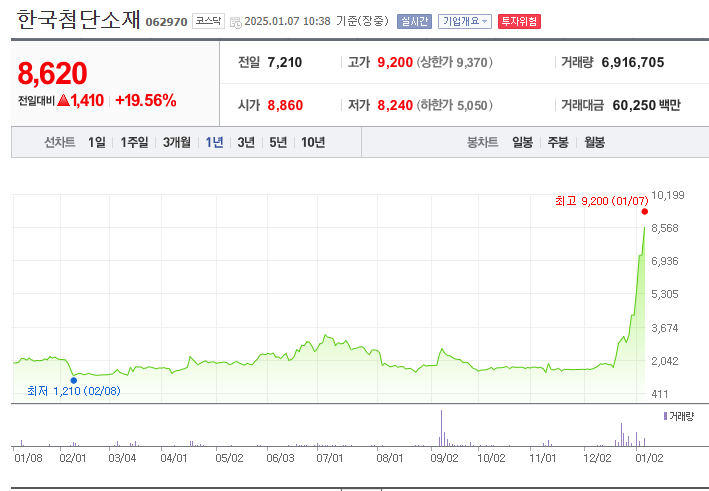Click the 상한가 9,370 text

pyautogui.click(x=454, y=62)
